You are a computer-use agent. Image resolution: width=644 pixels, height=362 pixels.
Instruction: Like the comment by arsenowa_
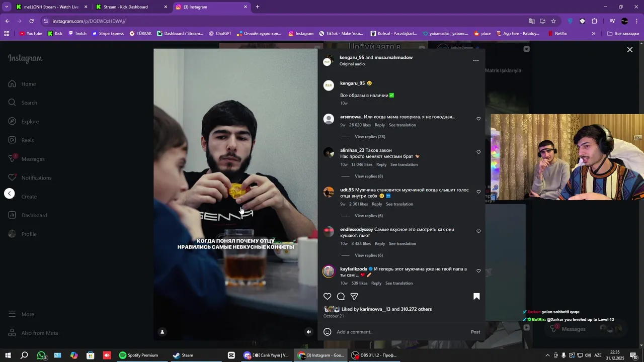point(478,119)
